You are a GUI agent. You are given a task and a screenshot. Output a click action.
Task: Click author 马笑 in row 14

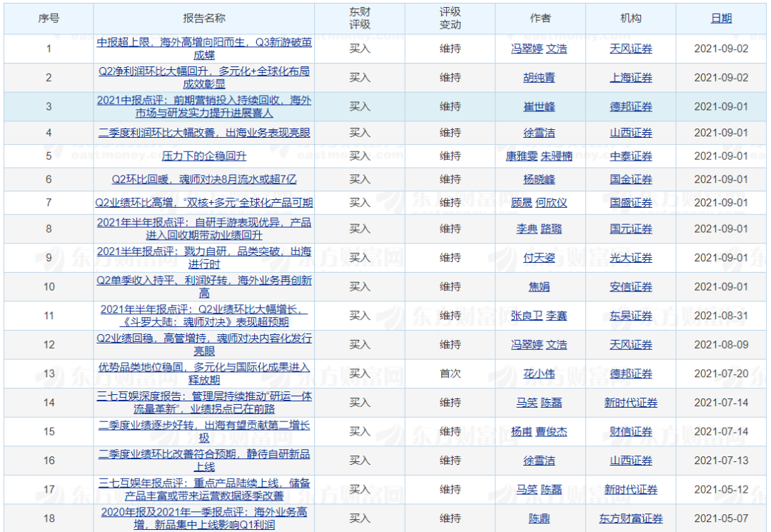click(x=527, y=403)
